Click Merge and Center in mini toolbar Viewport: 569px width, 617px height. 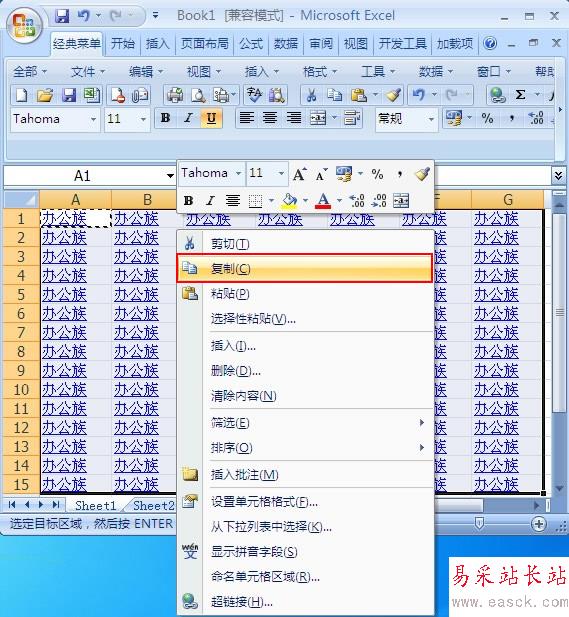click(401, 201)
